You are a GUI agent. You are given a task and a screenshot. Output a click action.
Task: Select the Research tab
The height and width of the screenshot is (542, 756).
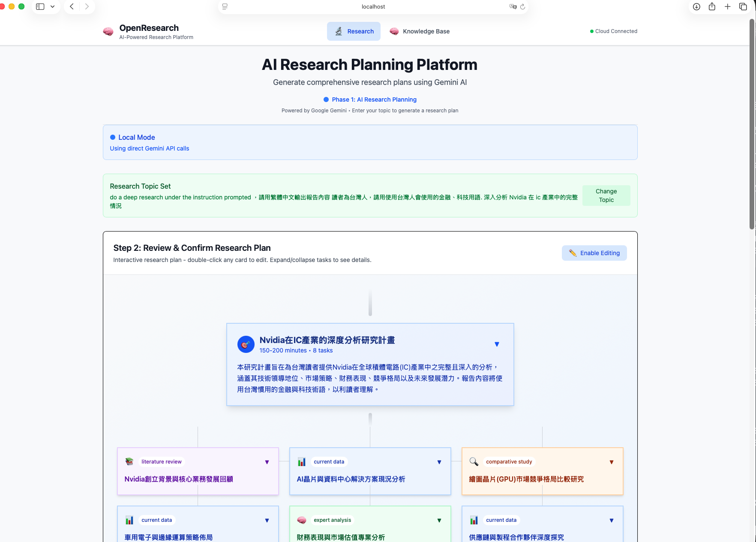click(x=354, y=31)
